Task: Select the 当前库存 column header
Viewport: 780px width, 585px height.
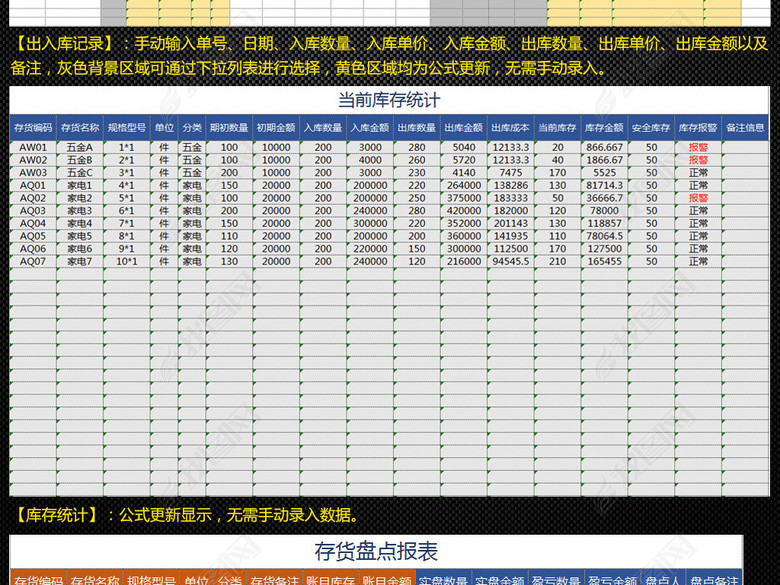Action: pyautogui.click(x=557, y=128)
